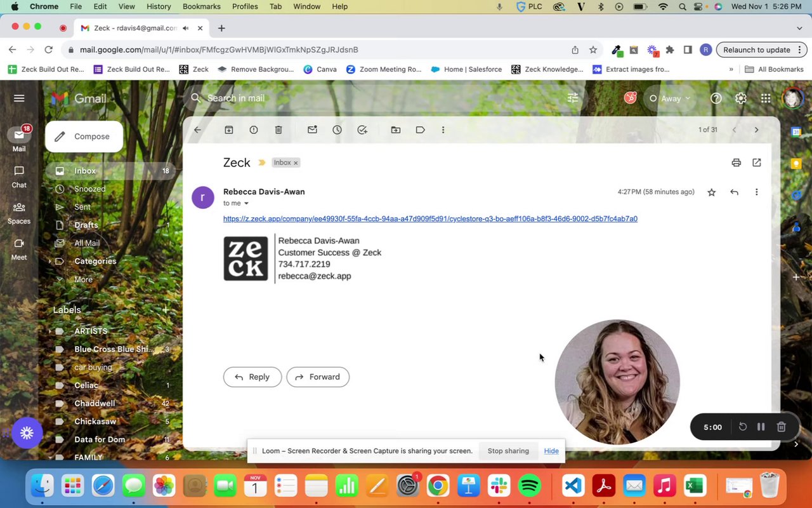Open message More menu three dots
This screenshot has height=508, width=812.
tap(756, 192)
